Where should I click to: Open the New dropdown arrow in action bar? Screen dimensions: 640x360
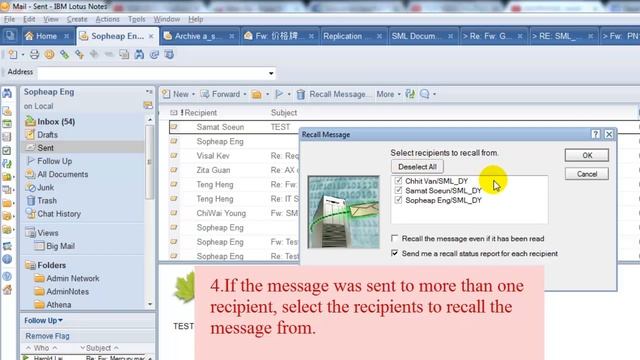tap(193, 94)
